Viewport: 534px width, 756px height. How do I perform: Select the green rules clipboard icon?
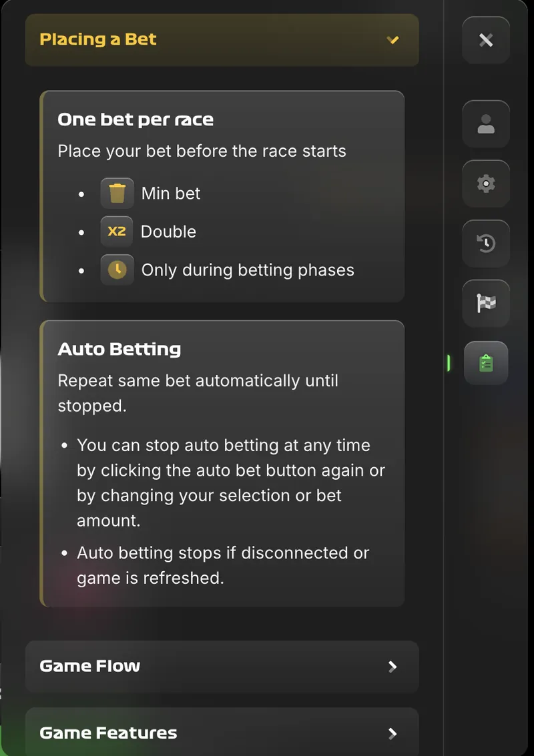point(486,363)
